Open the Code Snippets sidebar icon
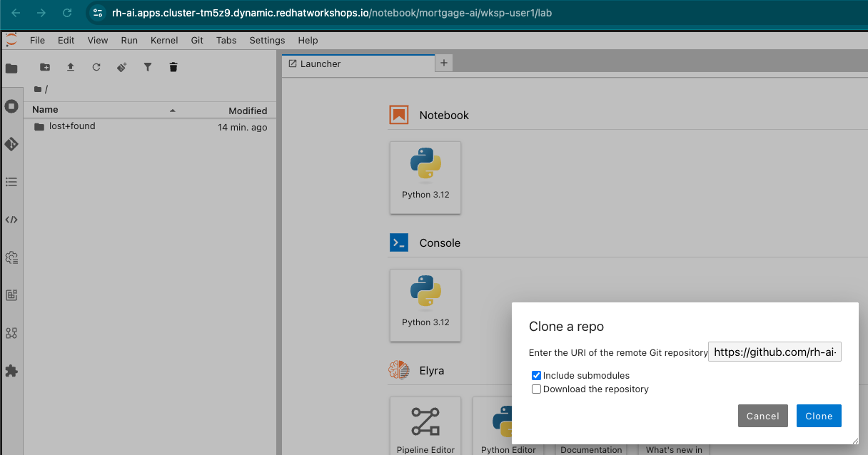 pos(11,220)
